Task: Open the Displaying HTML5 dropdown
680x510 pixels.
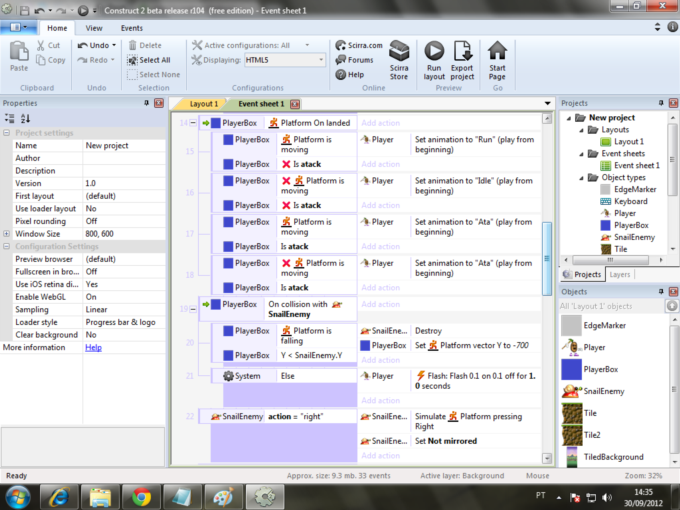Action: coord(285,60)
